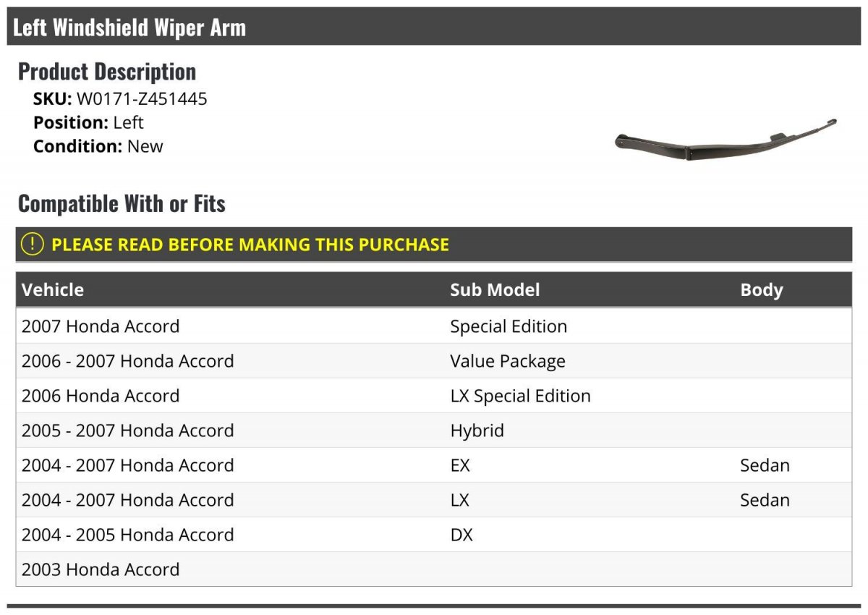The image size is (868, 615).
Task: Select the Vehicle column header
Action: [53, 290]
